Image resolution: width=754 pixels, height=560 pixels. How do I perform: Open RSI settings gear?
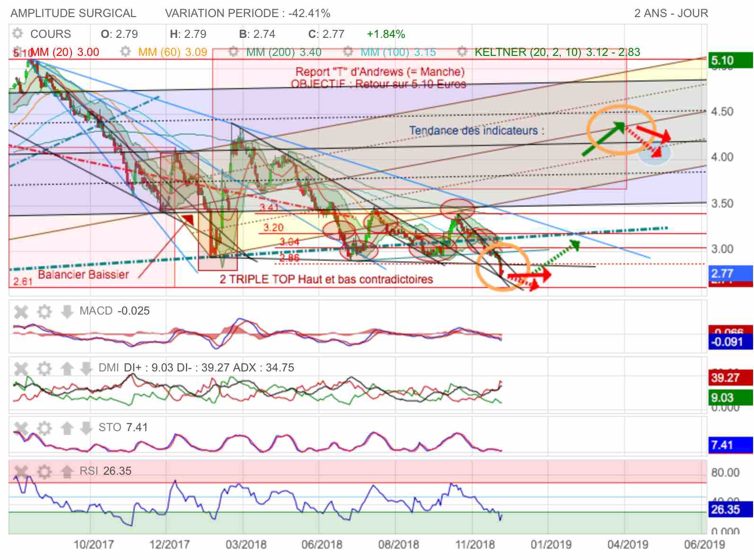(44, 471)
